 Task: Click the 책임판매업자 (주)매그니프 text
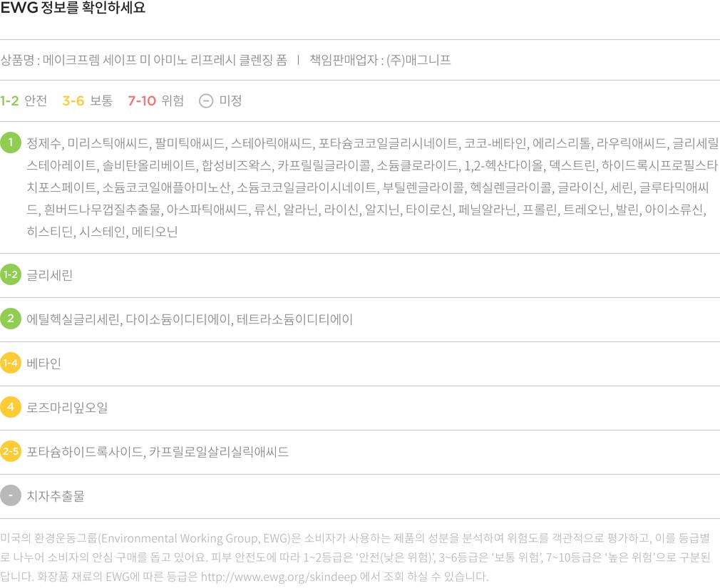tap(380, 60)
